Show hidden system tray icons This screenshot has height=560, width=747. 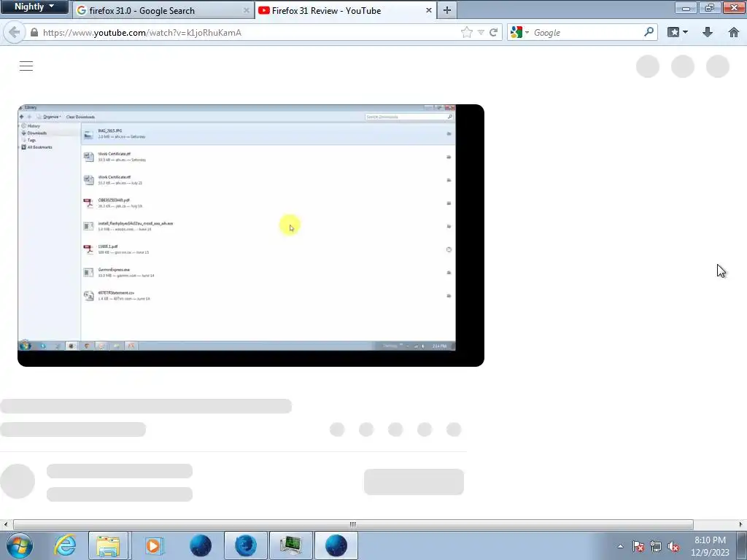coord(620,546)
